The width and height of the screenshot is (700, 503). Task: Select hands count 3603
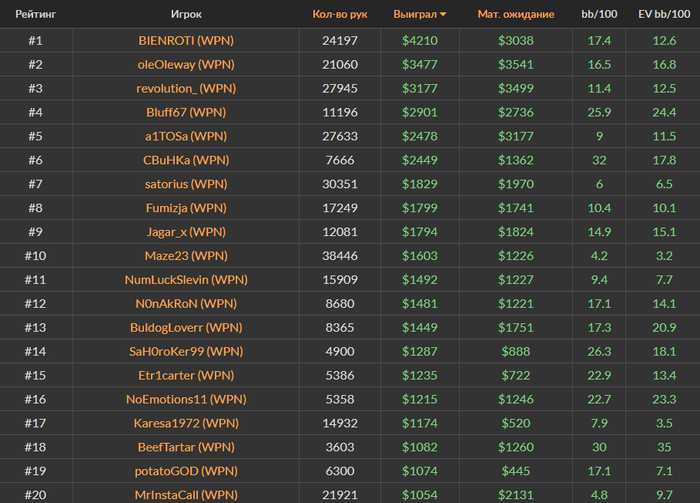coord(340,447)
